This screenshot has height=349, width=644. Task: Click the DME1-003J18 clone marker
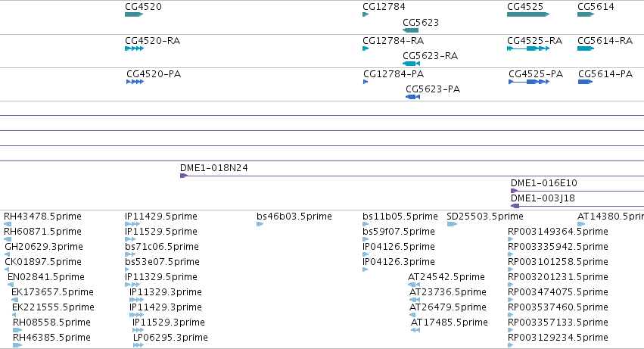[515, 206]
